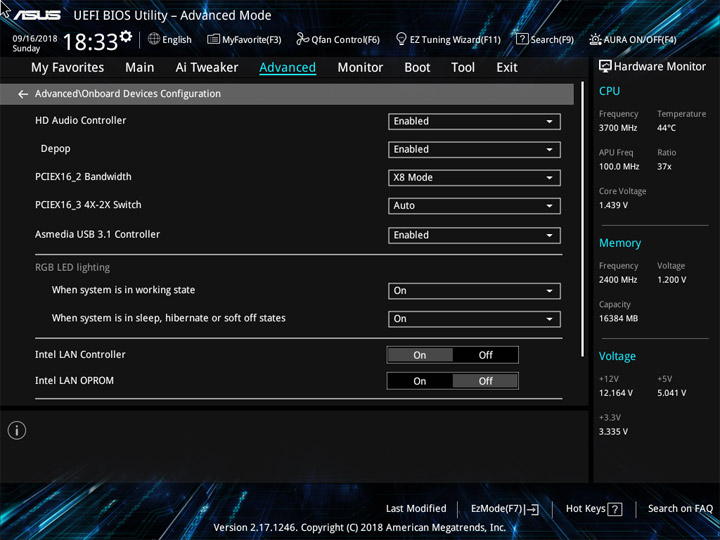
Task: Open the Monitor tab
Action: [360, 68]
